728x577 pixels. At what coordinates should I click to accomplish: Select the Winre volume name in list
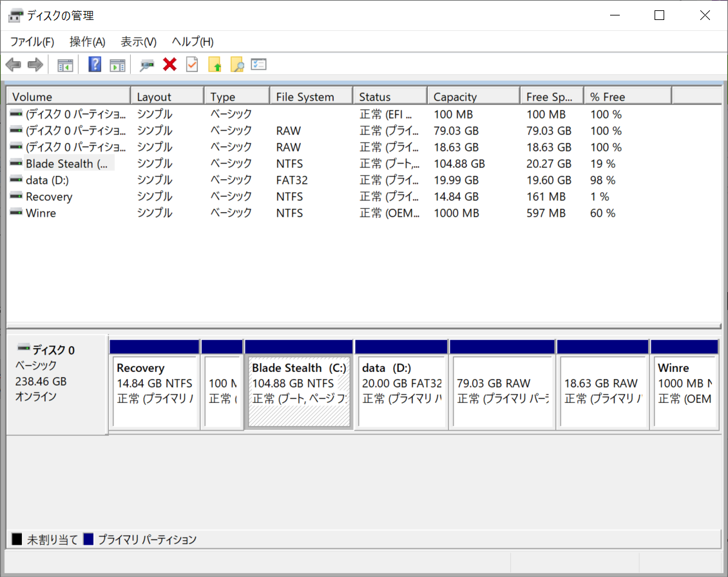point(41,213)
